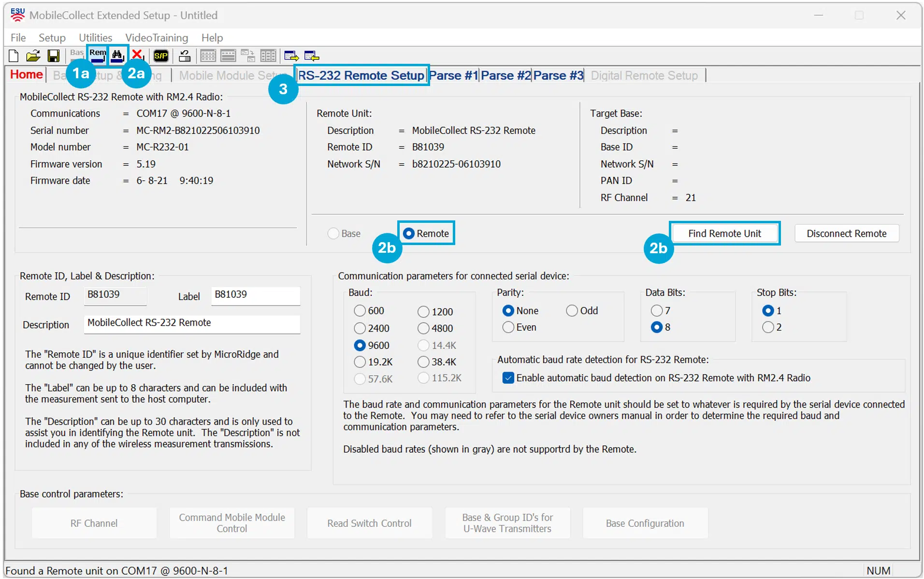Click the Find Remote Unit button
Viewport: 924px width, 579px height.
click(x=724, y=234)
